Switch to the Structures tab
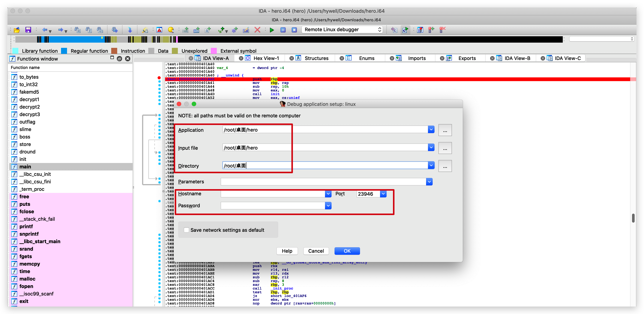 pos(316,58)
